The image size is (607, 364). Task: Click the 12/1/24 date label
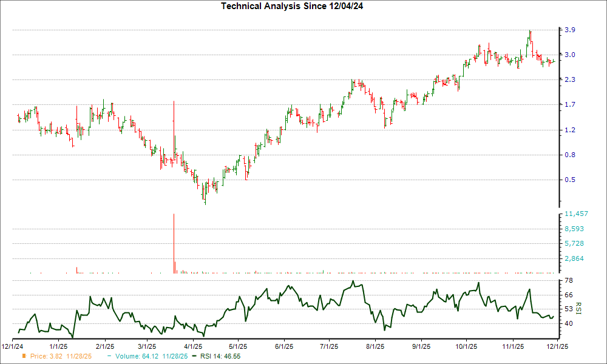13,345
